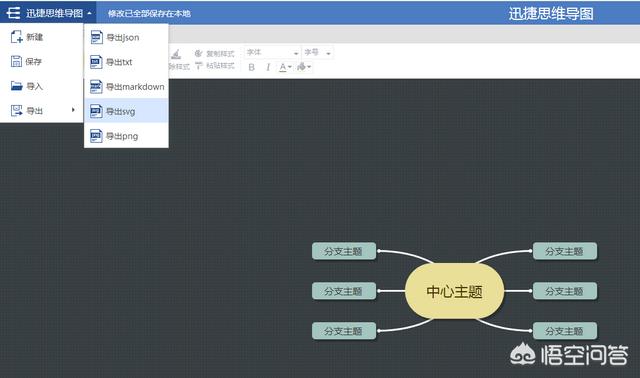Viewport: 640px width, 378px height.
Task: Select the bottom-left 分支主题 node
Action: 344,331
